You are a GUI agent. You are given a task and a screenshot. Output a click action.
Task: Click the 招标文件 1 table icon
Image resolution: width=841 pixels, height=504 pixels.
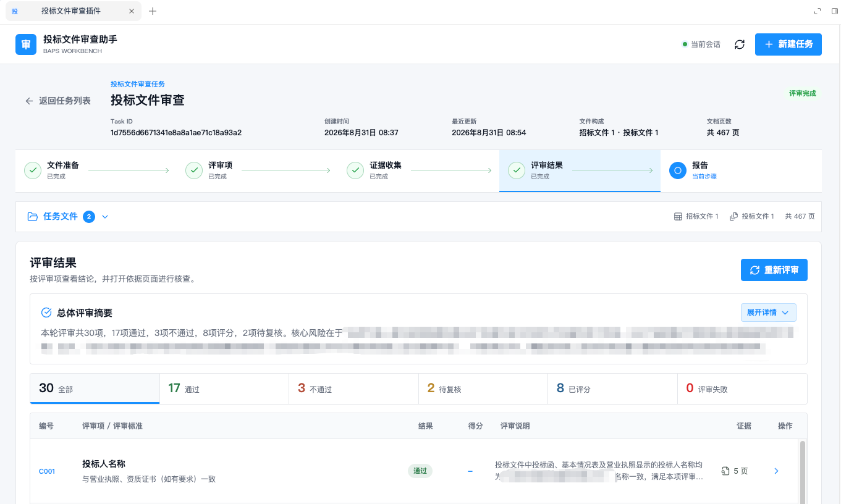pyautogui.click(x=678, y=217)
